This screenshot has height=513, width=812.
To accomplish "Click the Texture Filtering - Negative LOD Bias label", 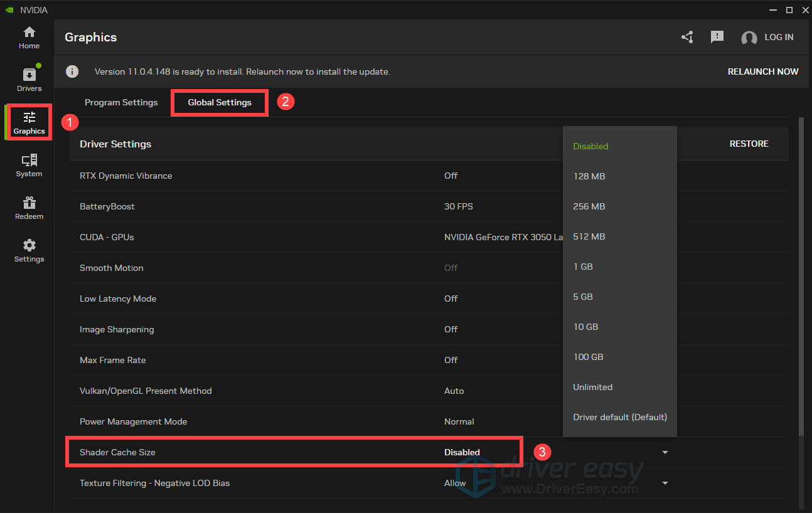I will click(154, 483).
